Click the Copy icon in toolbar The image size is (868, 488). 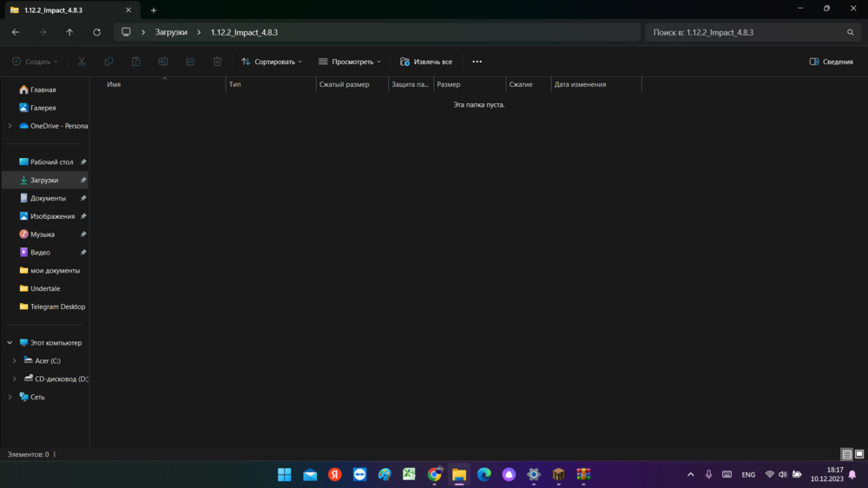click(x=108, y=62)
